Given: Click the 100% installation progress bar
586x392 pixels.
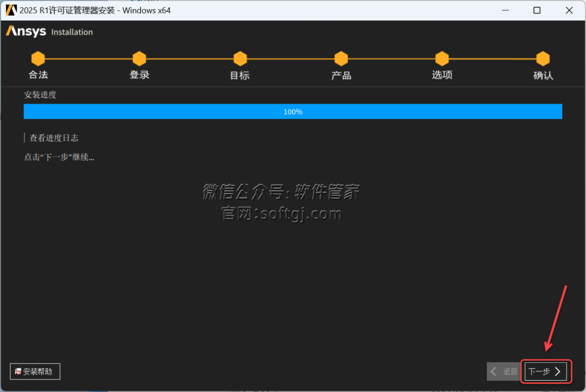Looking at the screenshot, I should point(293,112).
